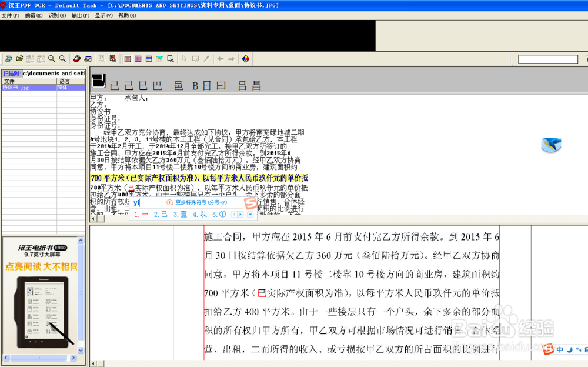Toggle the text view mode button

[137, 59]
